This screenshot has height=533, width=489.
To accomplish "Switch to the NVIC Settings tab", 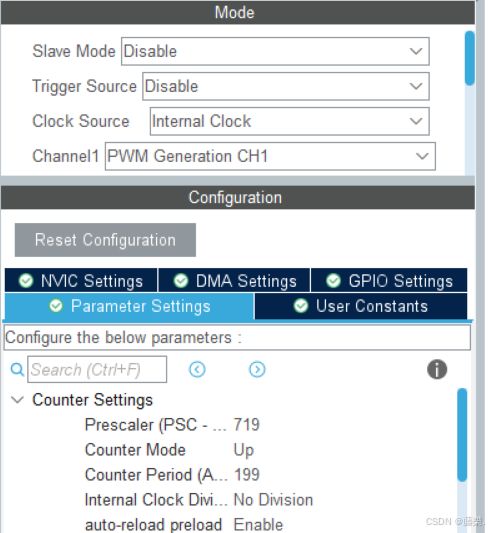I will click(x=81, y=280).
